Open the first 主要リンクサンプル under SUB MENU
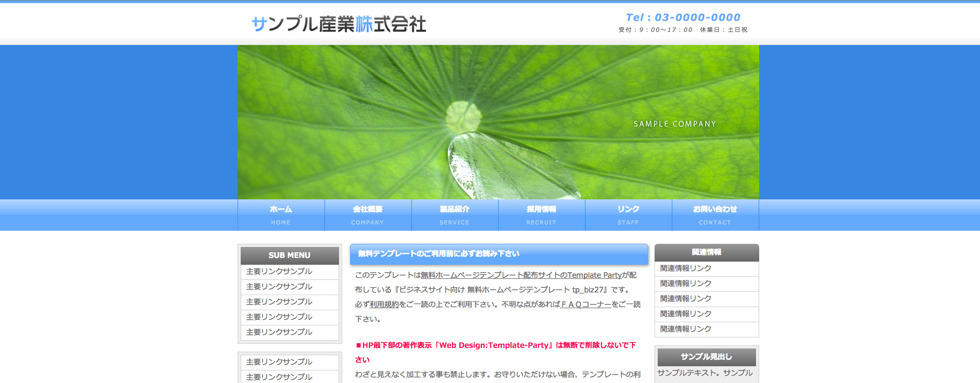 (279, 272)
